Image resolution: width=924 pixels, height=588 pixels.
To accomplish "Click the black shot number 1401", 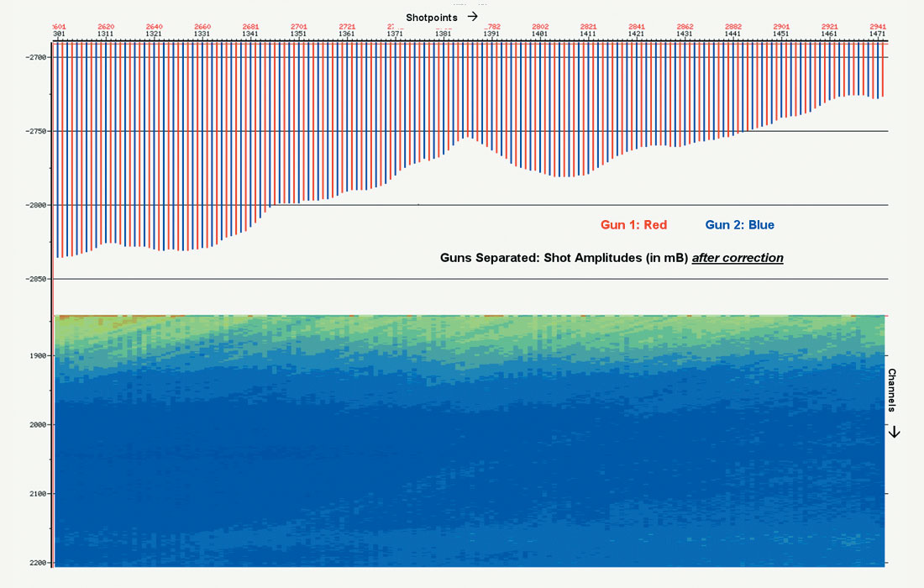I will [540, 34].
